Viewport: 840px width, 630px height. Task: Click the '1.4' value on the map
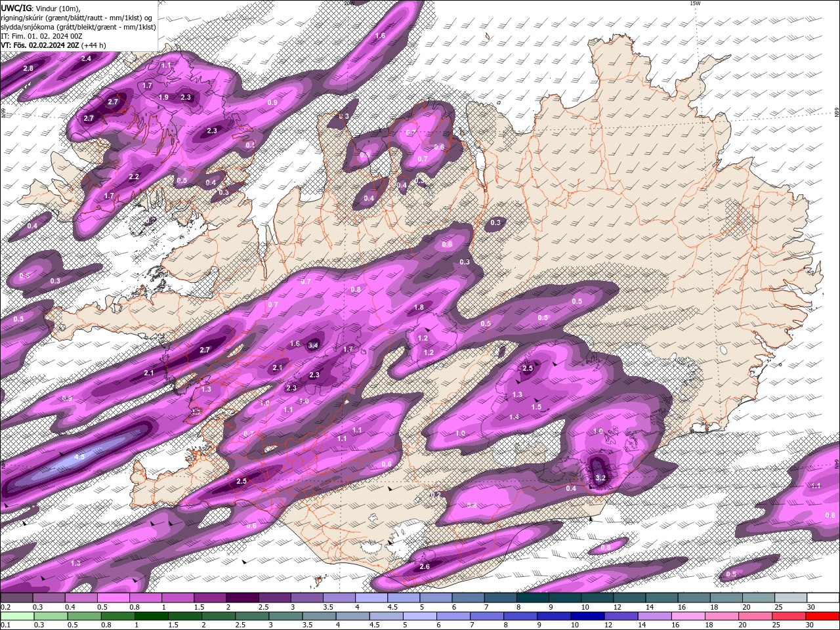point(514,417)
